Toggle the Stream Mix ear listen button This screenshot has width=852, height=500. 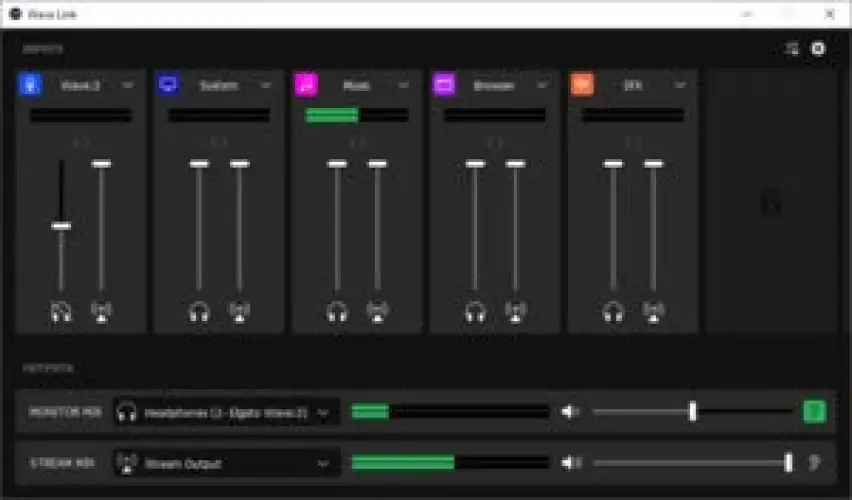(x=814, y=462)
